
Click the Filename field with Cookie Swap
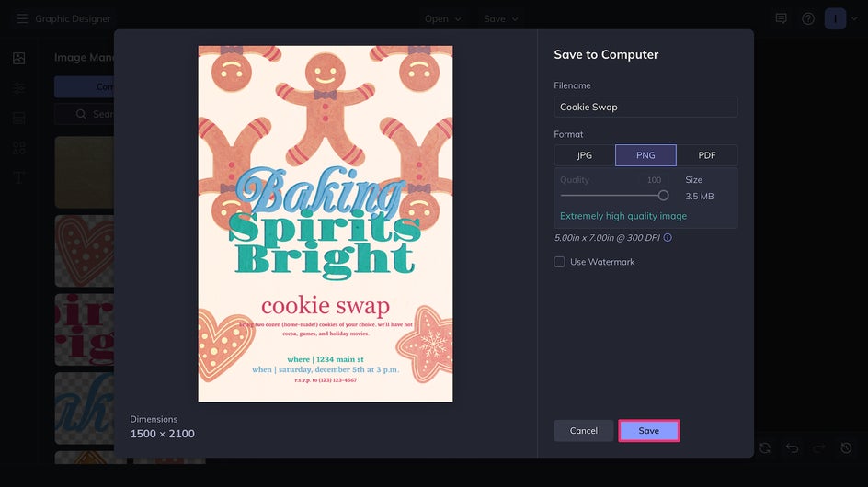tap(645, 107)
